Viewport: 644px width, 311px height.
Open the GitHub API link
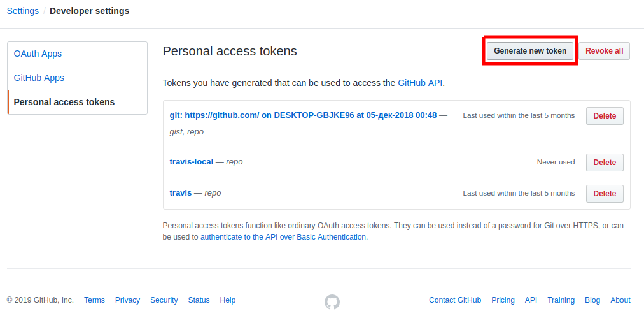click(420, 83)
